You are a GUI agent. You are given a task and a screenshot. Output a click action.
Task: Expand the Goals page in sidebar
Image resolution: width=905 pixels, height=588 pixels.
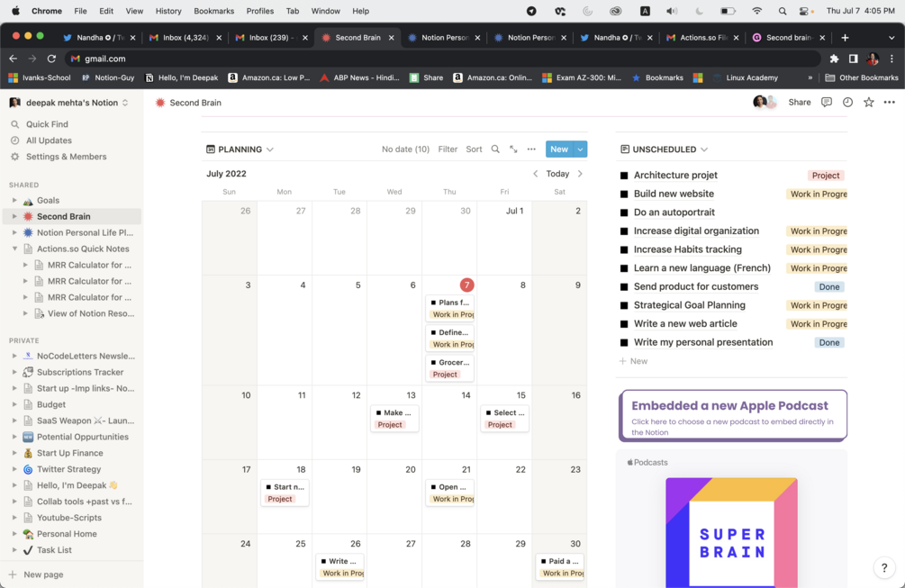pos(14,200)
